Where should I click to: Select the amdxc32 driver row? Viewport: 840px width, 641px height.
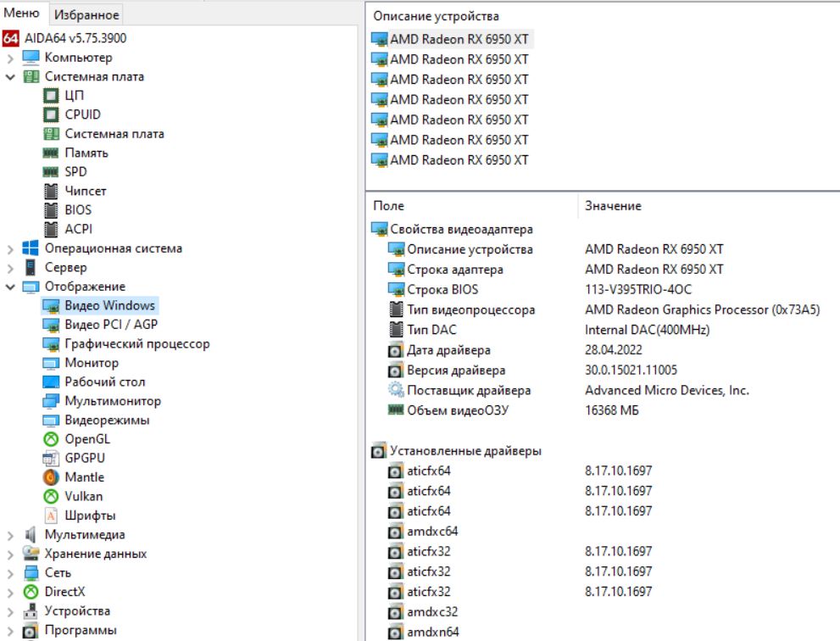click(x=432, y=612)
